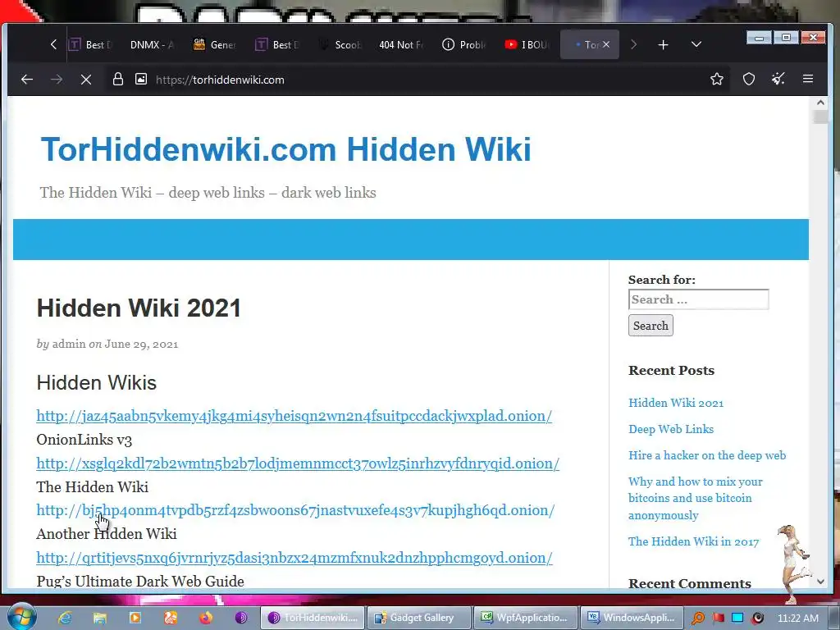Close the active Tor tab
Viewport: 840px width, 630px height.
[x=606, y=44]
